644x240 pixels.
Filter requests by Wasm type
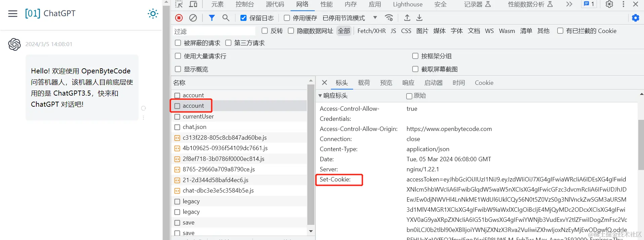[x=507, y=31]
